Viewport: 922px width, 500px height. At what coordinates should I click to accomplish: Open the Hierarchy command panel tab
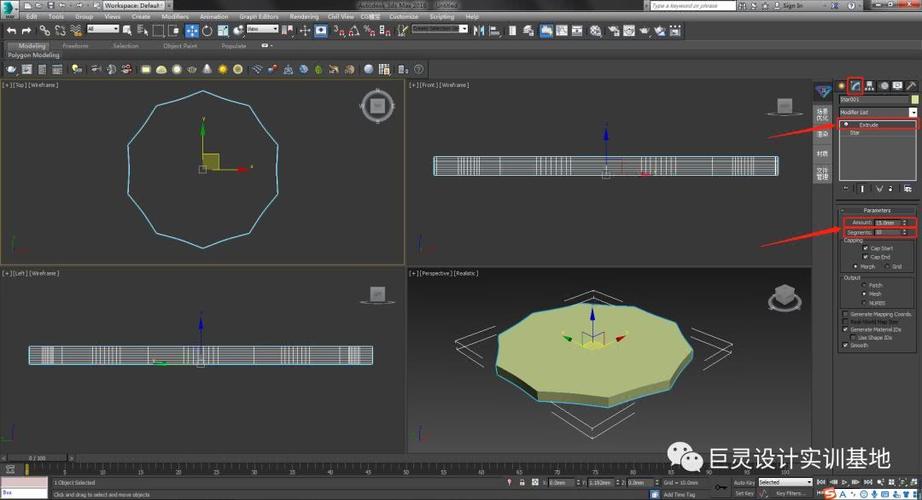click(869, 85)
